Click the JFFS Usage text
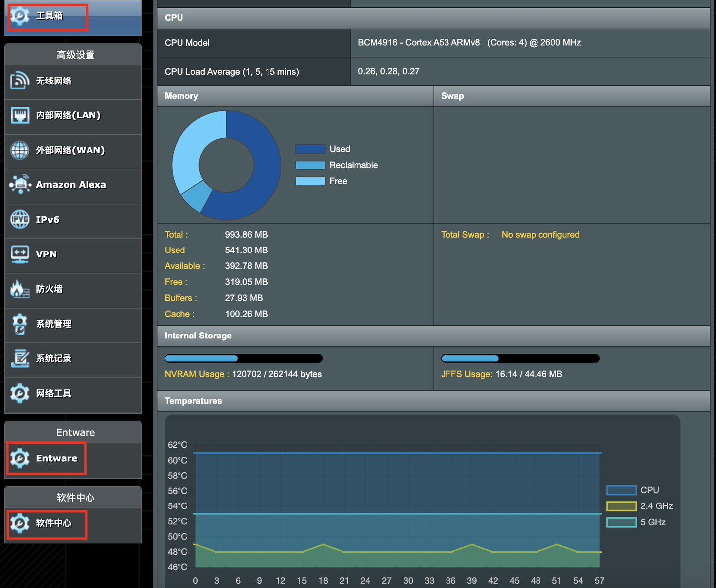The width and height of the screenshot is (716, 588). (502, 374)
